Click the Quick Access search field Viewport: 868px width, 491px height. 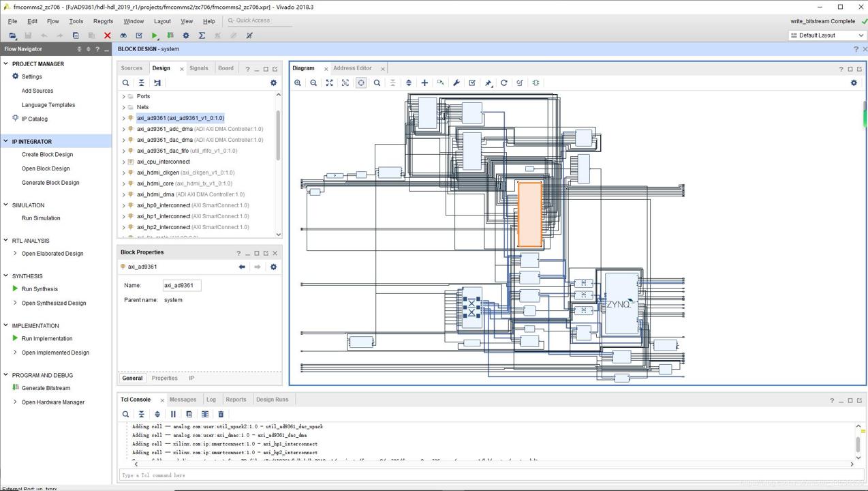pyautogui.click(x=258, y=20)
